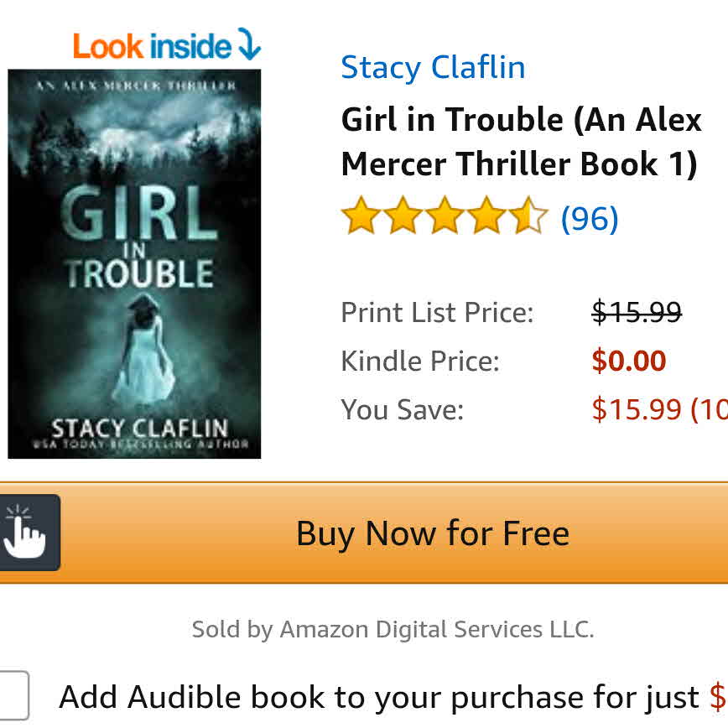Click the Girl in Trouble book title heading
Image resolution: width=728 pixels, height=728 pixels.
[x=521, y=142]
